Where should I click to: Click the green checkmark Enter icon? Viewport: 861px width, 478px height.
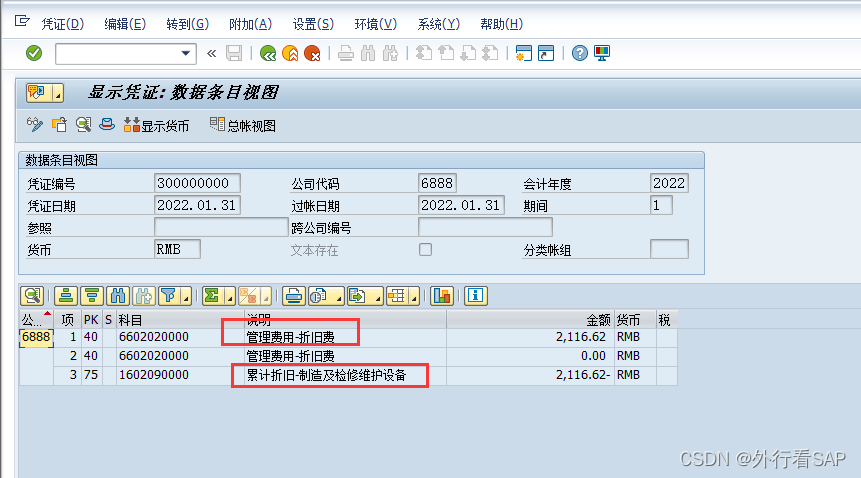point(34,53)
